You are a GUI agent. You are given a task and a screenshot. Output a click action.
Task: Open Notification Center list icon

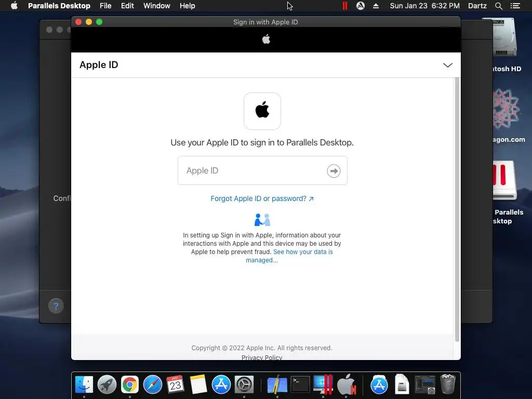[515, 6]
